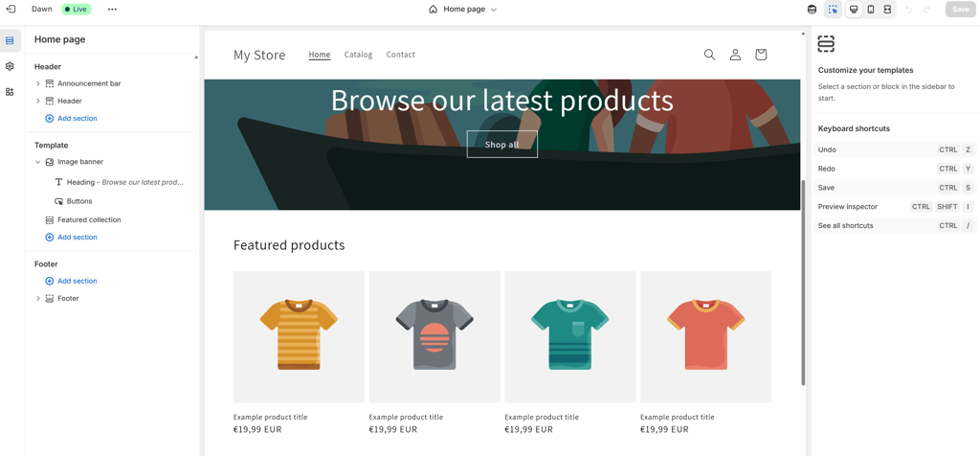Open the Contact menu item in preview
Screen dimensions: 980x456
pos(401,55)
